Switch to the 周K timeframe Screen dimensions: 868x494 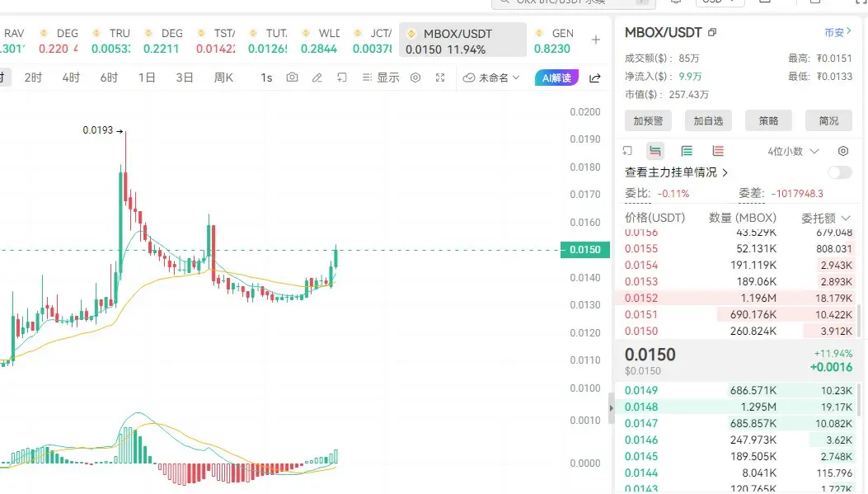tap(223, 78)
